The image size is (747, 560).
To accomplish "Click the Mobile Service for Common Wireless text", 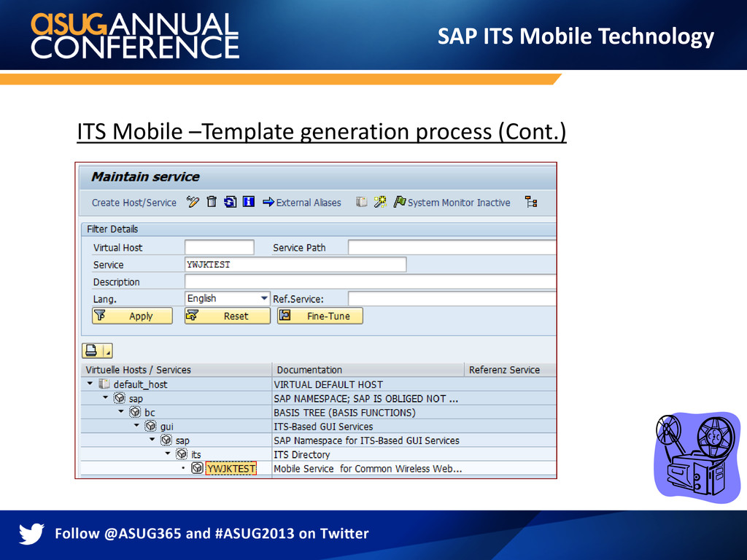I will [368, 469].
